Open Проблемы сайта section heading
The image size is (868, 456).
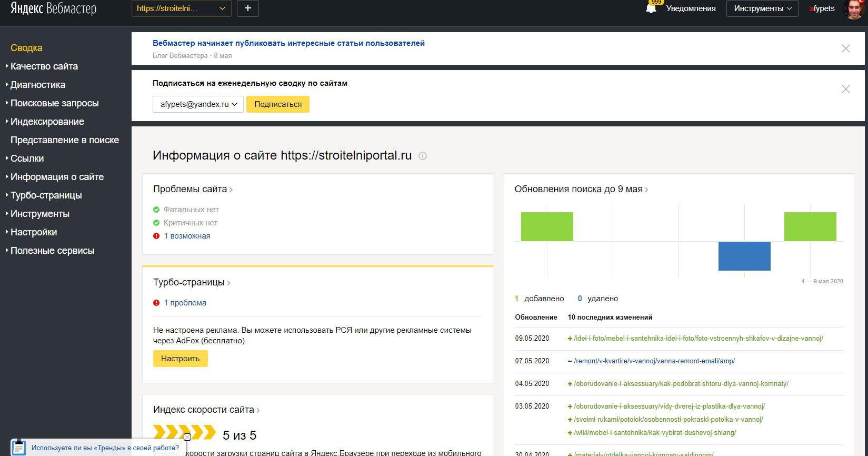click(193, 189)
